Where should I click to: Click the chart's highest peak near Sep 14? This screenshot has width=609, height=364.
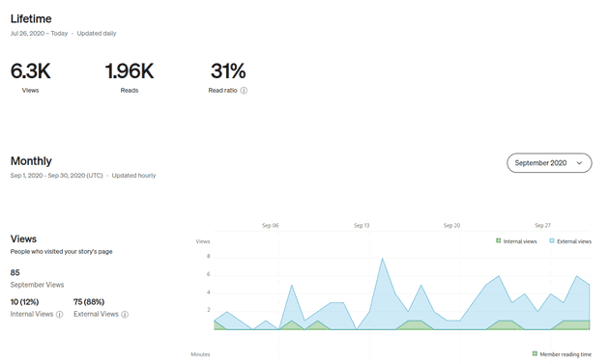[383, 259]
